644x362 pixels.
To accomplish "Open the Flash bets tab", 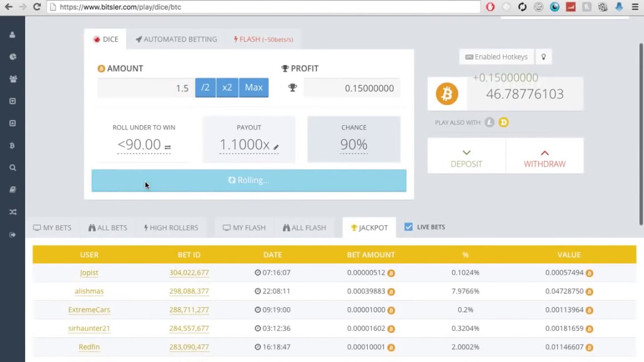I will pyautogui.click(x=263, y=39).
